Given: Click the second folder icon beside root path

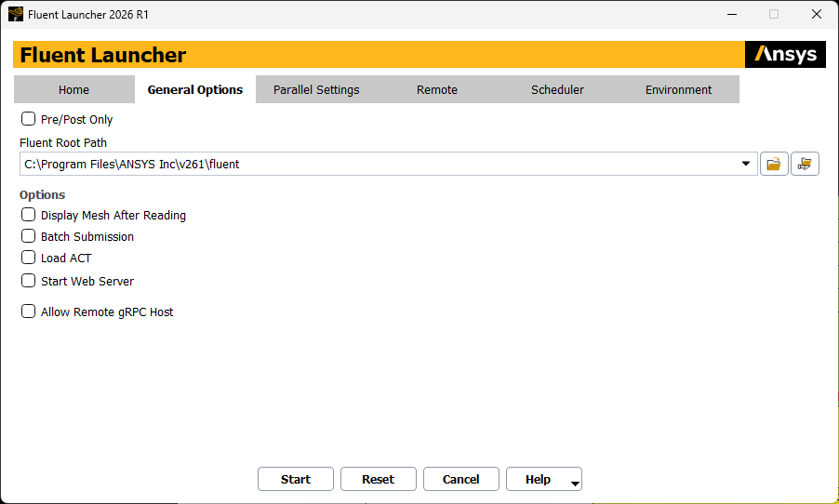Looking at the screenshot, I should [805, 164].
